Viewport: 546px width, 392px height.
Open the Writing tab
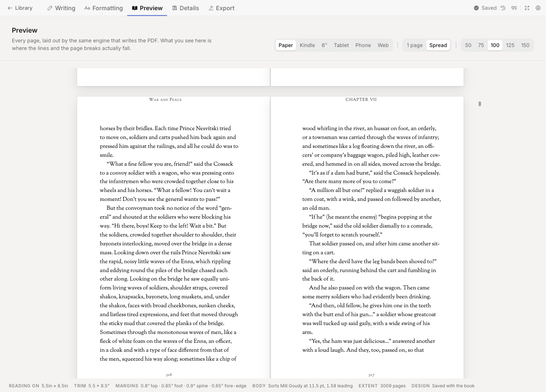pos(61,8)
